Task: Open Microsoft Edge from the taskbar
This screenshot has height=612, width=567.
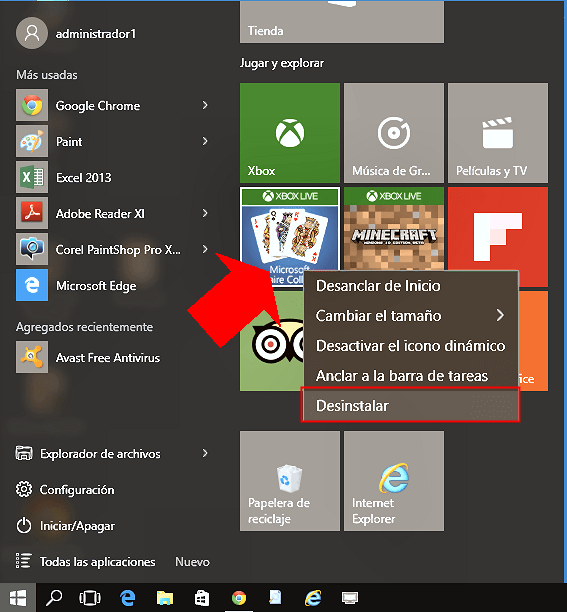Action: click(x=127, y=598)
